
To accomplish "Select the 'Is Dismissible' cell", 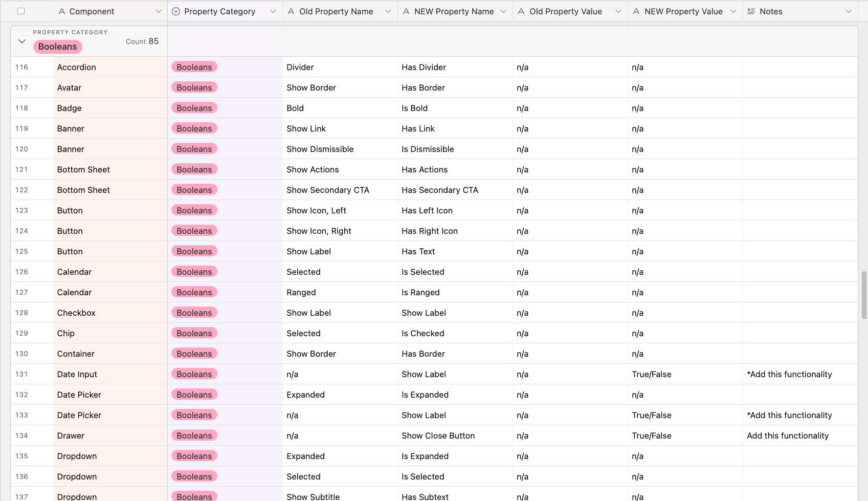I will click(455, 149).
